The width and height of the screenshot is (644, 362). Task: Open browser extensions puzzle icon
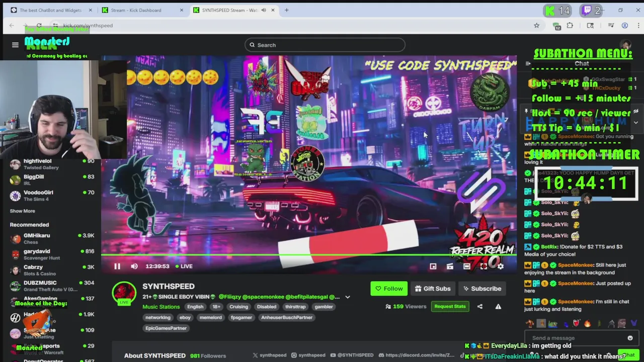point(570,25)
